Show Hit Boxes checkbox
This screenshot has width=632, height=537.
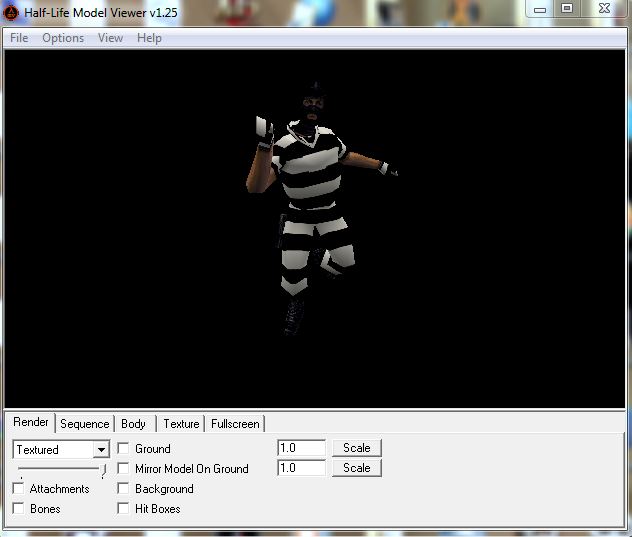tap(124, 509)
